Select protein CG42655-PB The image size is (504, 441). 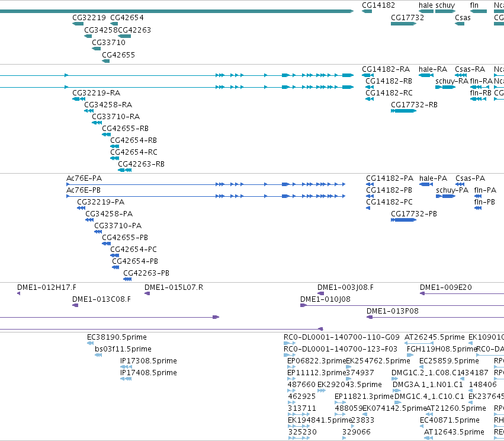125,238
